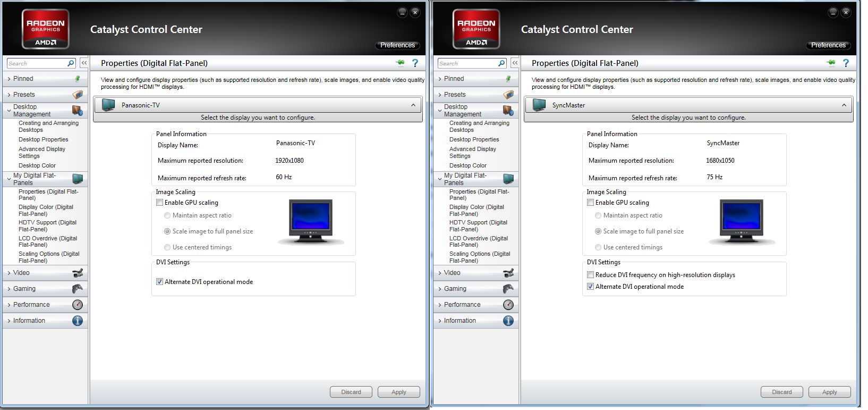868x410 pixels.
Task: Click Desktop Management monitor icon in Panasonic-TV window
Action: coord(78,111)
